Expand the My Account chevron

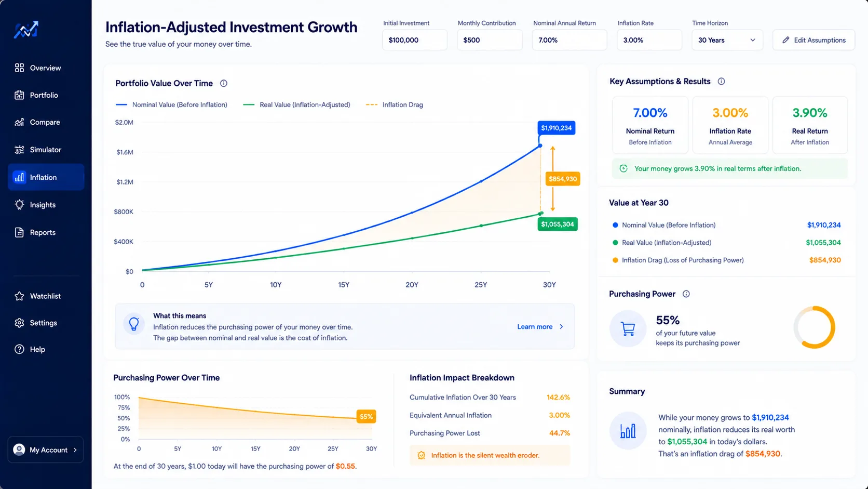pos(75,450)
